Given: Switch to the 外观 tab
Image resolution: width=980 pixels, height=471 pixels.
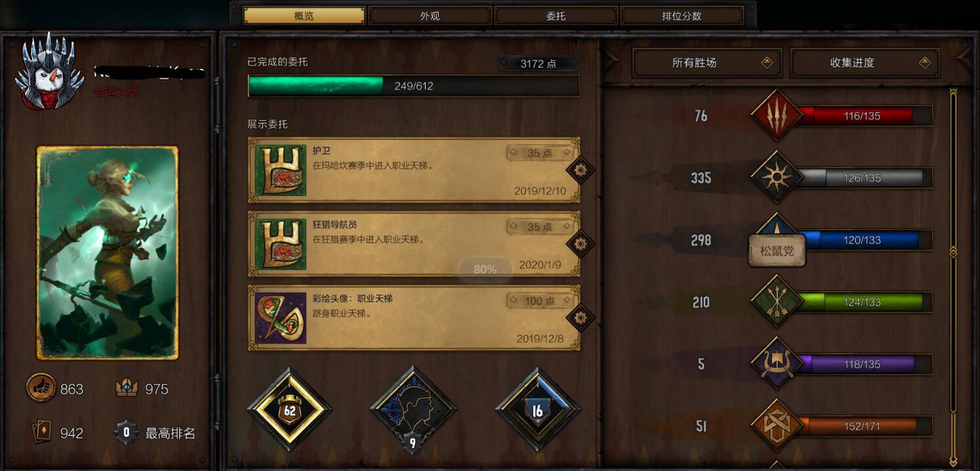Looking at the screenshot, I should point(430,16).
